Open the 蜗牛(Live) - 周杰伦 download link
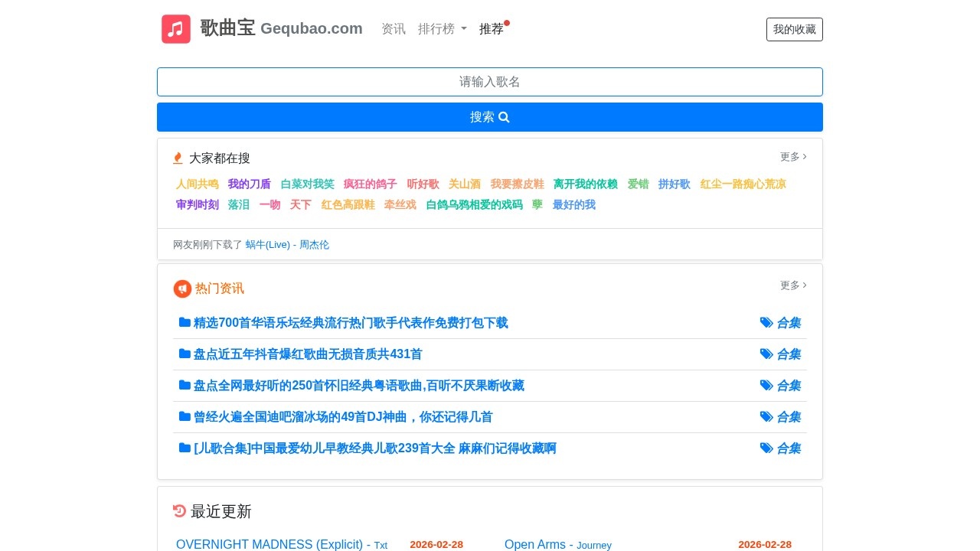The width and height of the screenshot is (980, 551). coord(287,245)
